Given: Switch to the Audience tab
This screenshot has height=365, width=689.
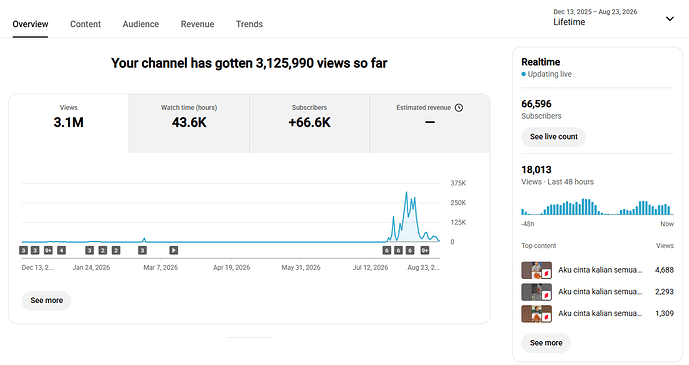Looking at the screenshot, I should 141,24.
